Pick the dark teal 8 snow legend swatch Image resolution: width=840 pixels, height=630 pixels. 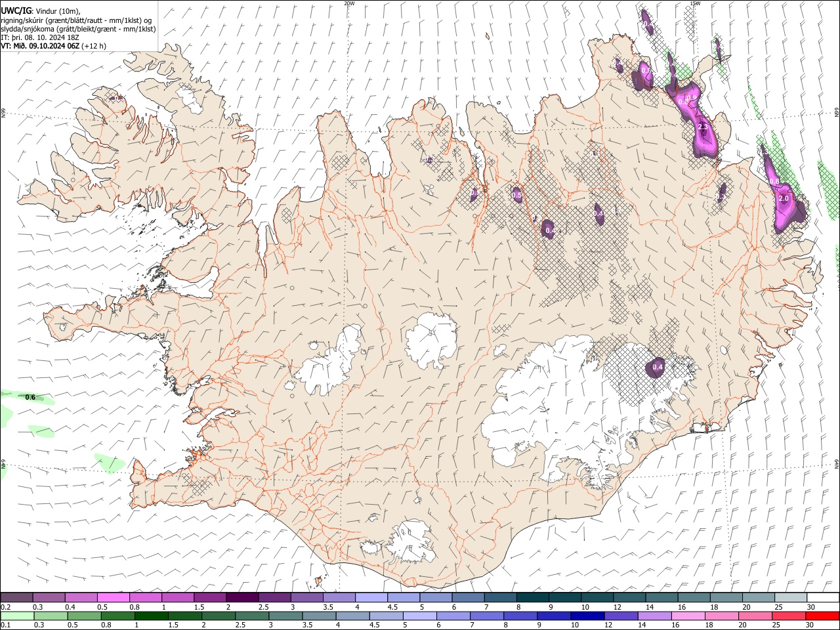[x=532, y=598]
